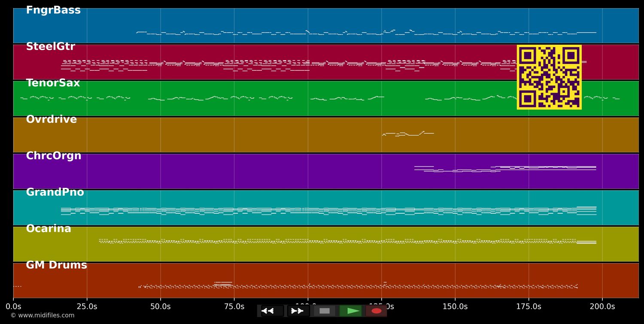Pick the Ocarina track label
The height and width of the screenshot is (324, 644).
(49, 229)
